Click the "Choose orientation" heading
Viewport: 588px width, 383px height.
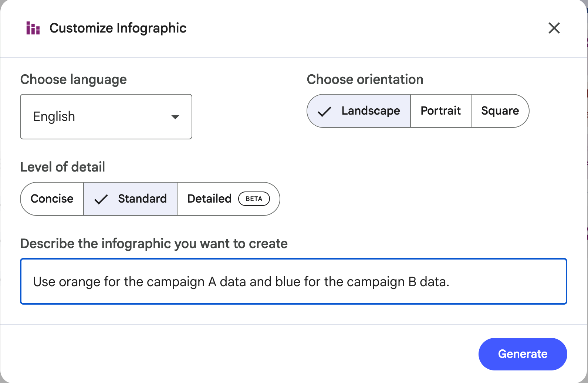[365, 79]
